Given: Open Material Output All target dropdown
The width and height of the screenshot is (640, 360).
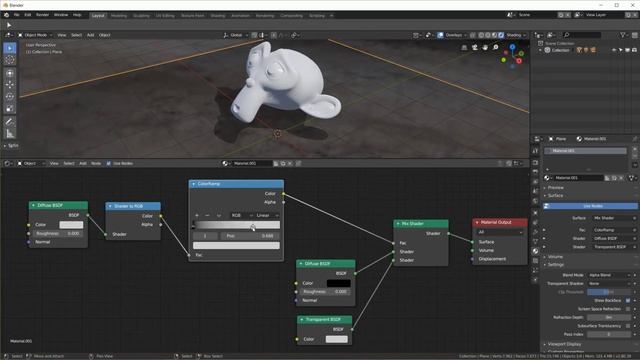Looking at the screenshot, I should click(500, 232).
